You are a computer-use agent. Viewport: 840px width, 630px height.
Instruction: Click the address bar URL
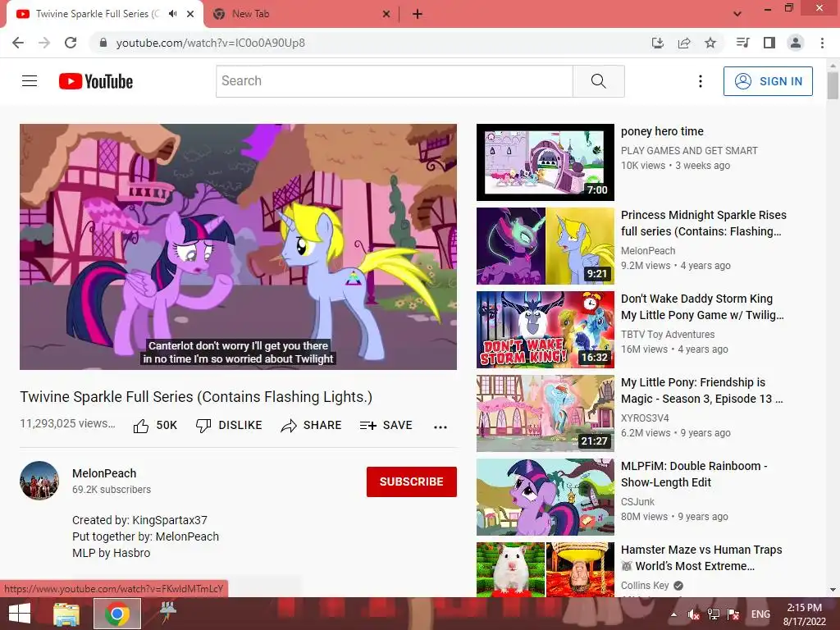click(x=211, y=43)
